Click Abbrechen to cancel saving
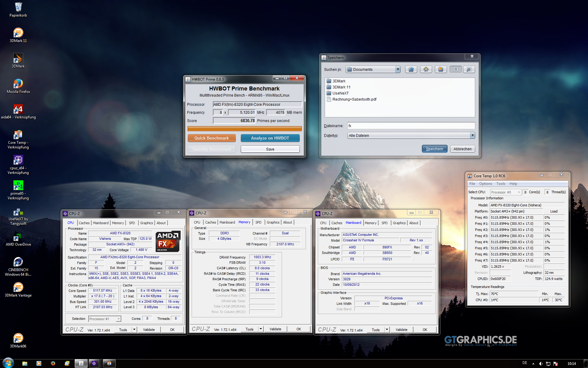Viewport: 588px width, 368px height. (x=462, y=149)
